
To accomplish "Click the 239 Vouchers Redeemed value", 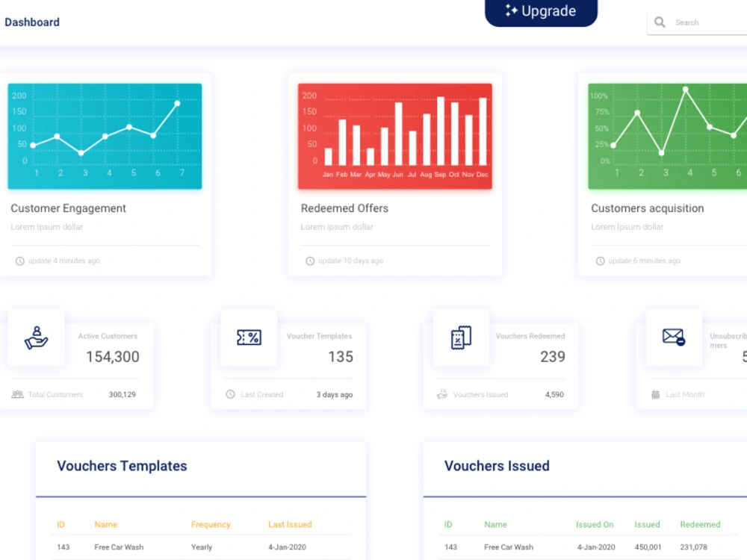I will [x=553, y=357].
